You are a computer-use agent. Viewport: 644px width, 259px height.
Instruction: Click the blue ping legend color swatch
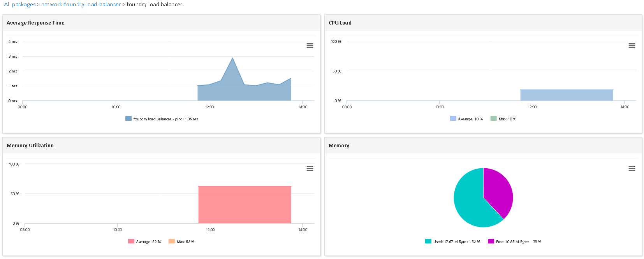(128, 119)
